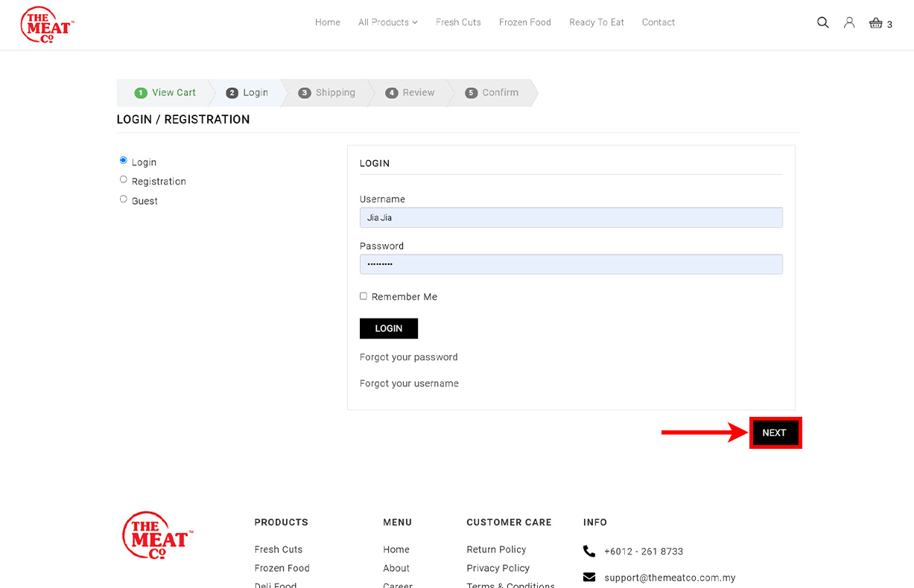Viewport: 914px width, 588px height.
Task: Click the NEXT button
Action: (775, 433)
